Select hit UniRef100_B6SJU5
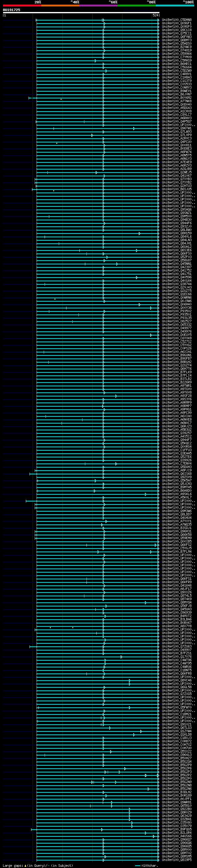 tap(177, 189)
